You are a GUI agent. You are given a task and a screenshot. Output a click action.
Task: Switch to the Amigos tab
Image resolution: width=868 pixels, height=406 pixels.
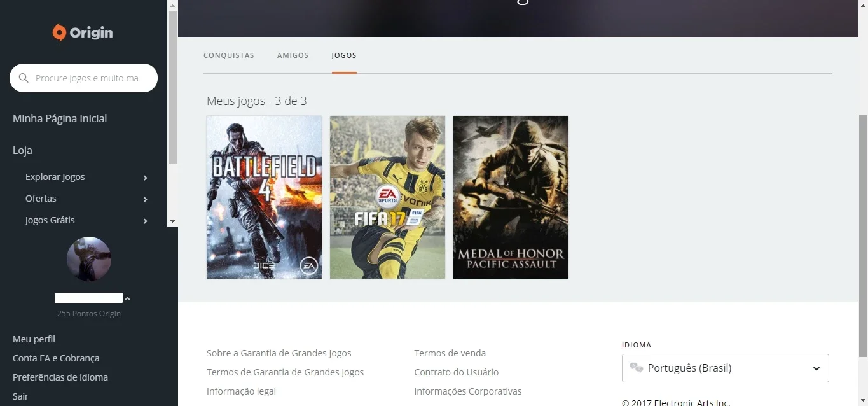[x=293, y=55]
